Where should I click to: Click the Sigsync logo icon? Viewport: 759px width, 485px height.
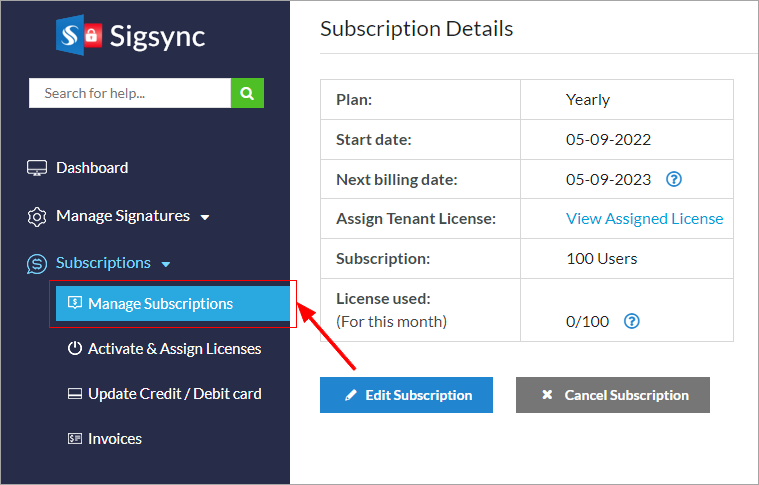79,37
